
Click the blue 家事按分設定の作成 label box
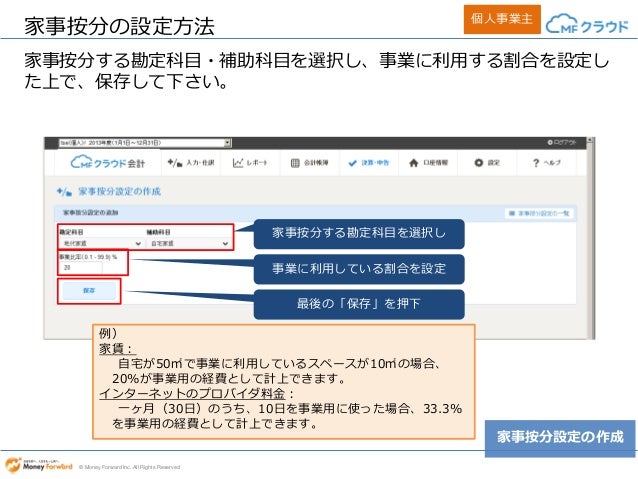tap(560, 438)
